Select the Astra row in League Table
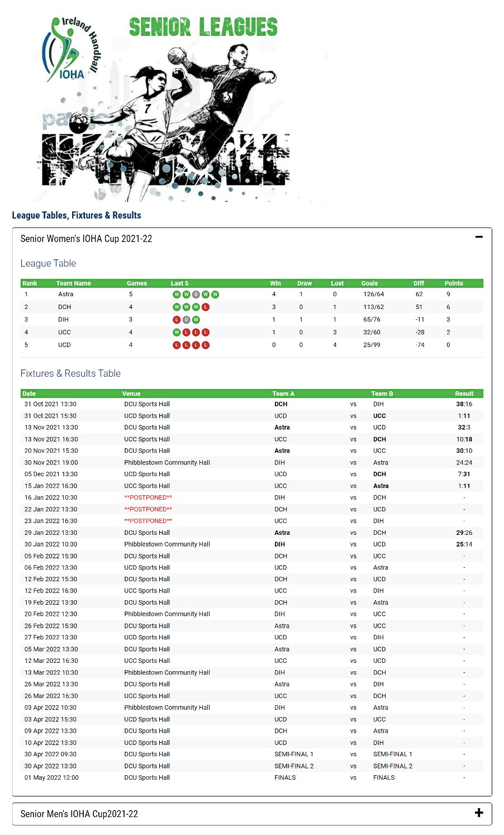Image resolution: width=504 pixels, height=835 pixels. 252,295
